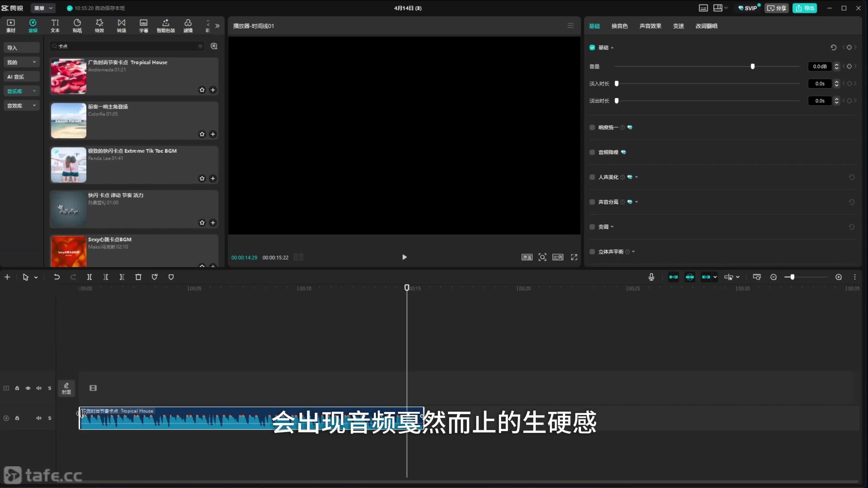Screen dimensions: 868x488
Task: Expand the 我的 sidebar dropdown
Action: (34, 62)
